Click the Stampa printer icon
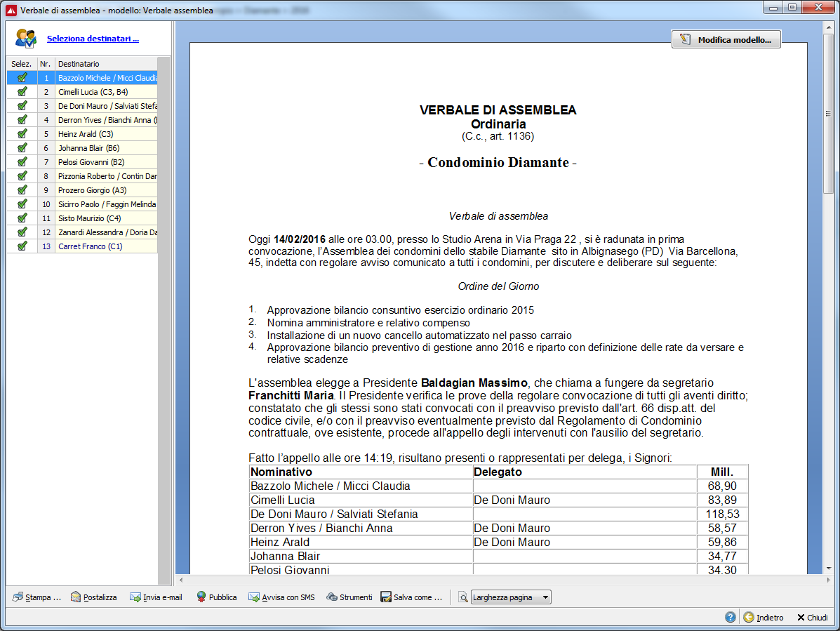The width and height of the screenshot is (840, 631). click(x=18, y=597)
